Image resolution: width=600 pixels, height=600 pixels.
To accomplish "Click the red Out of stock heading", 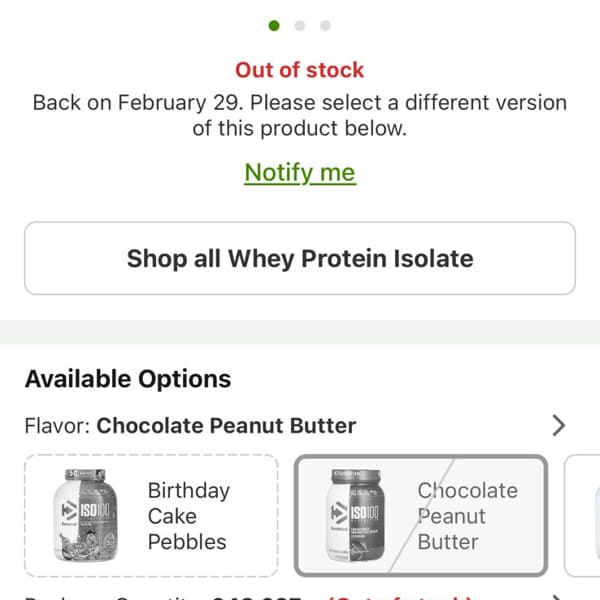I will [300, 70].
